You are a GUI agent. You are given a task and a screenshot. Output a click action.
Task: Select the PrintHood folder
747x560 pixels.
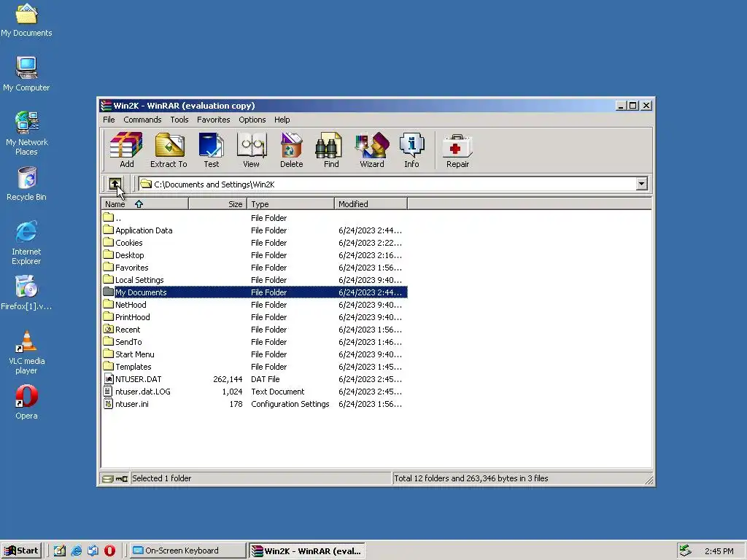[x=255, y=316]
